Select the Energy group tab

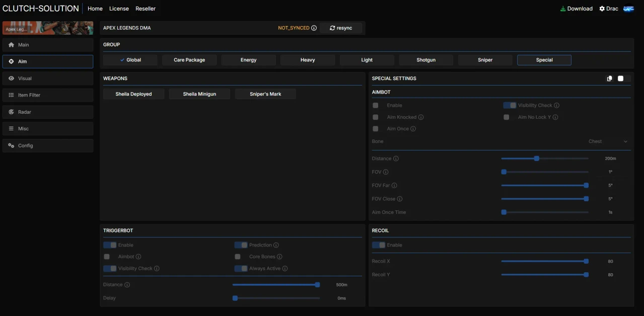tap(249, 60)
